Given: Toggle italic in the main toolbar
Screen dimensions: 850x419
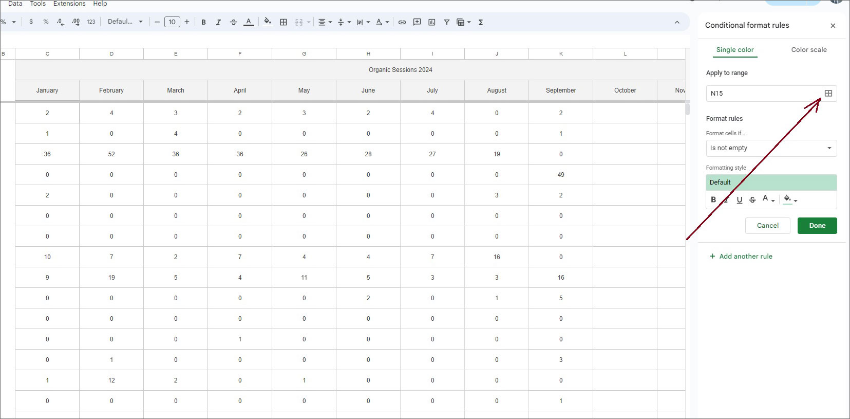Looking at the screenshot, I should click(x=218, y=21).
